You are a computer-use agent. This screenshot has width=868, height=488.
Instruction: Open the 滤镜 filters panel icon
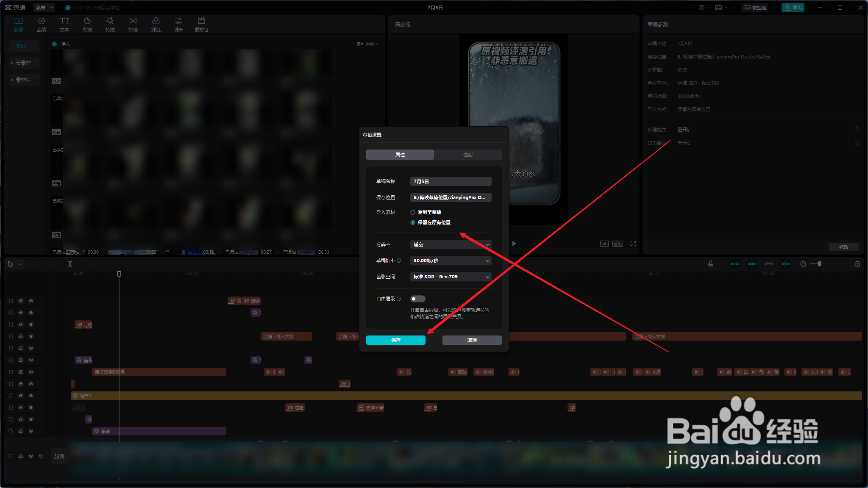click(x=156, y=24)
